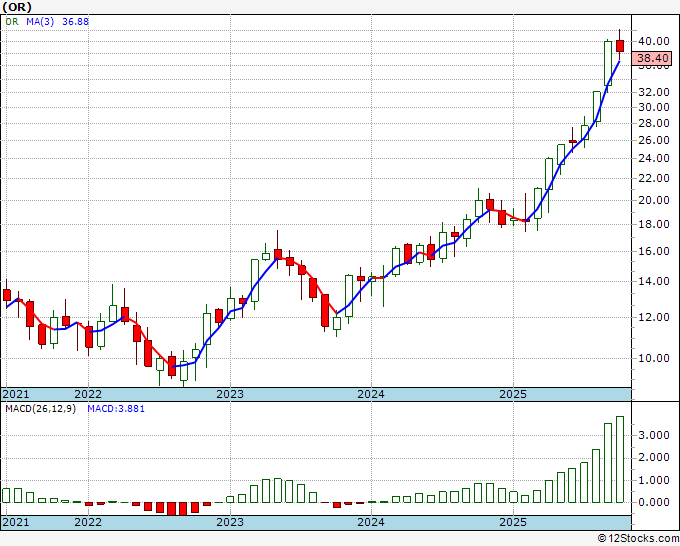Click the OR legend label
The width and height of the screenshot is (680, 546).
[x=12, y=21]
